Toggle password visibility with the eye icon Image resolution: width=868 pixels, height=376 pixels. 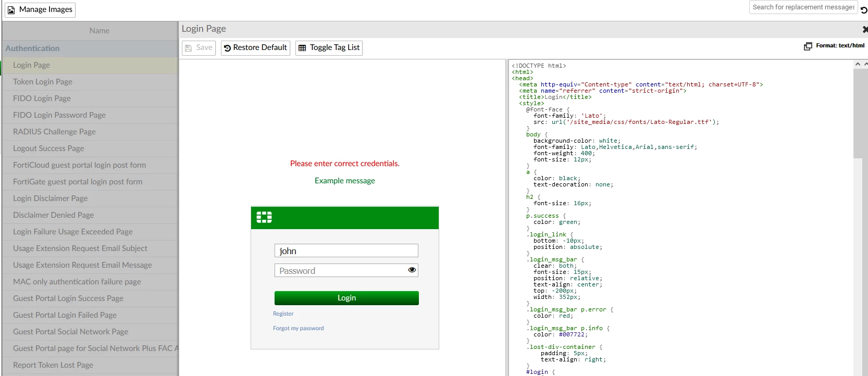[412, 270]
